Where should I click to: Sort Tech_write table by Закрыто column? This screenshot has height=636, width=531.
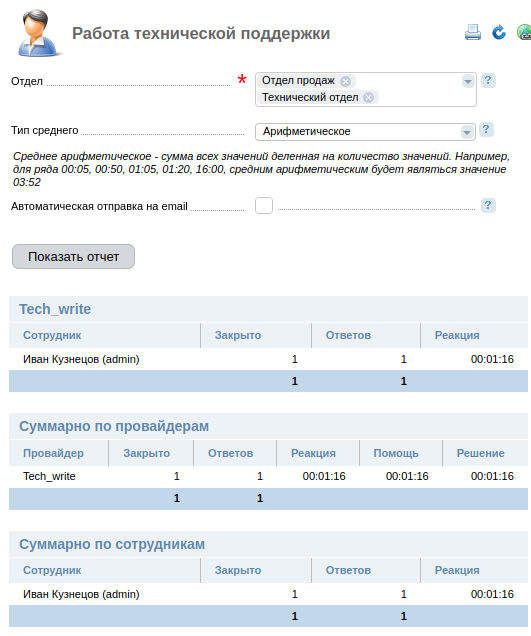tap(238, 335)
